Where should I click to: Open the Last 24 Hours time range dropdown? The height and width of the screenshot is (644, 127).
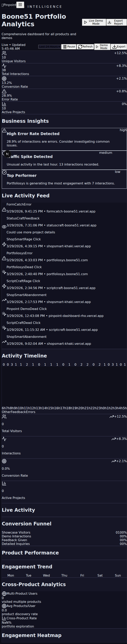point(49,47)
